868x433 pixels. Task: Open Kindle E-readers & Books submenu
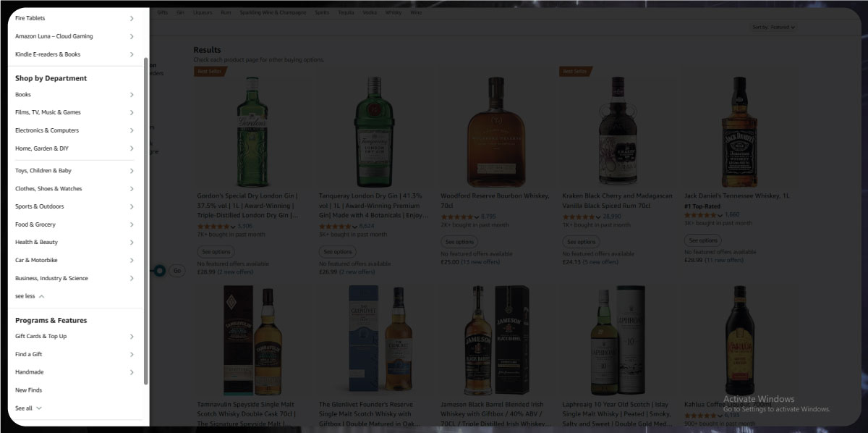point(75,54)
